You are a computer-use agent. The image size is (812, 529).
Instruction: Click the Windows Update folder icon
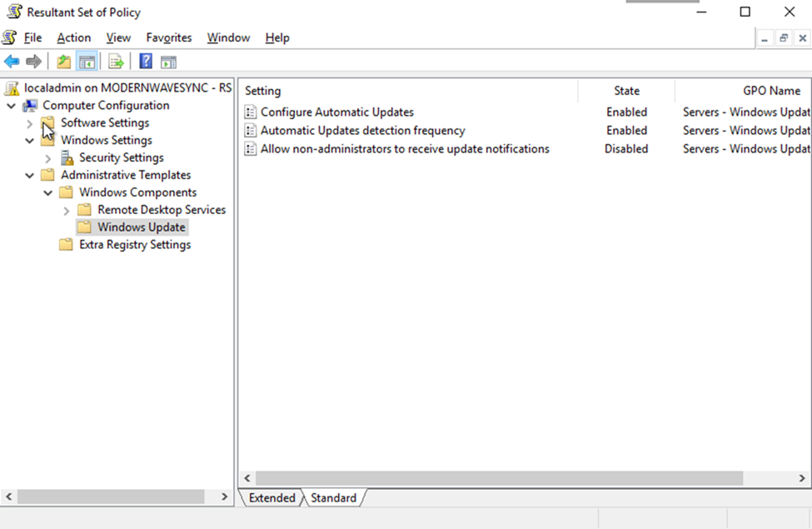point(84,227)
